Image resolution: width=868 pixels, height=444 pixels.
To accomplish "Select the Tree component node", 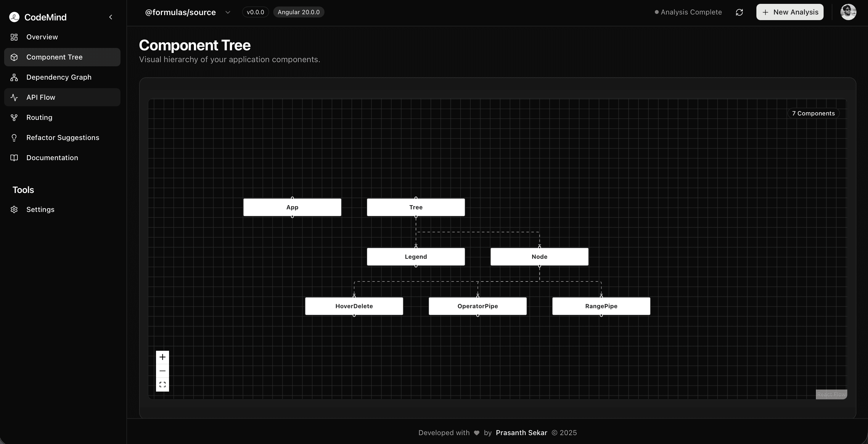I will (x=415, y=207).
